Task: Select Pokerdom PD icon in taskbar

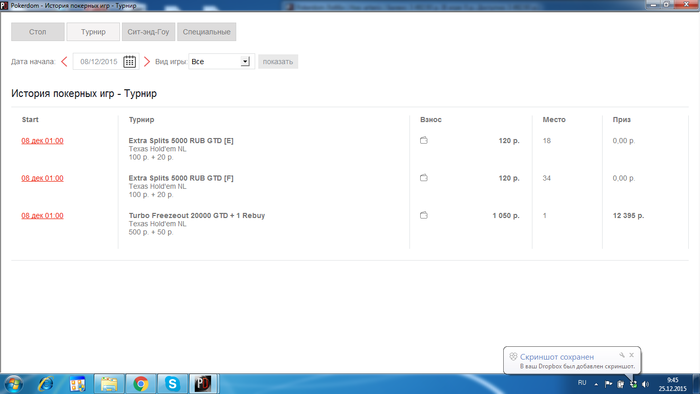Action: (x=203, y=384)
